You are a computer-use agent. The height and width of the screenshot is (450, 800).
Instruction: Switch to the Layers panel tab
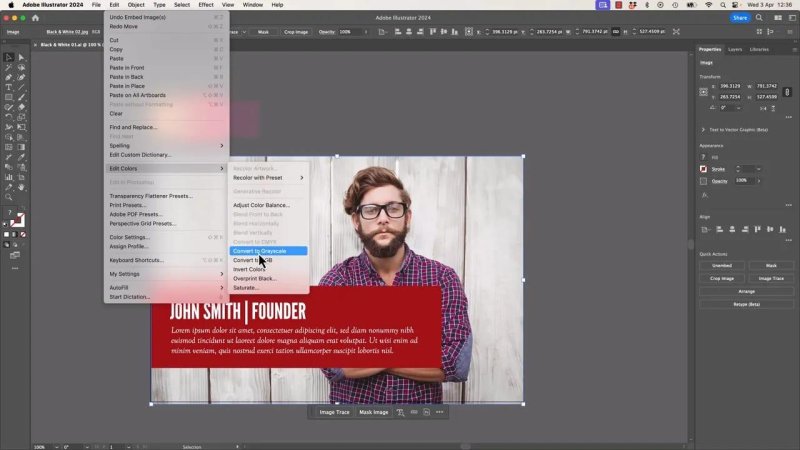735,49
